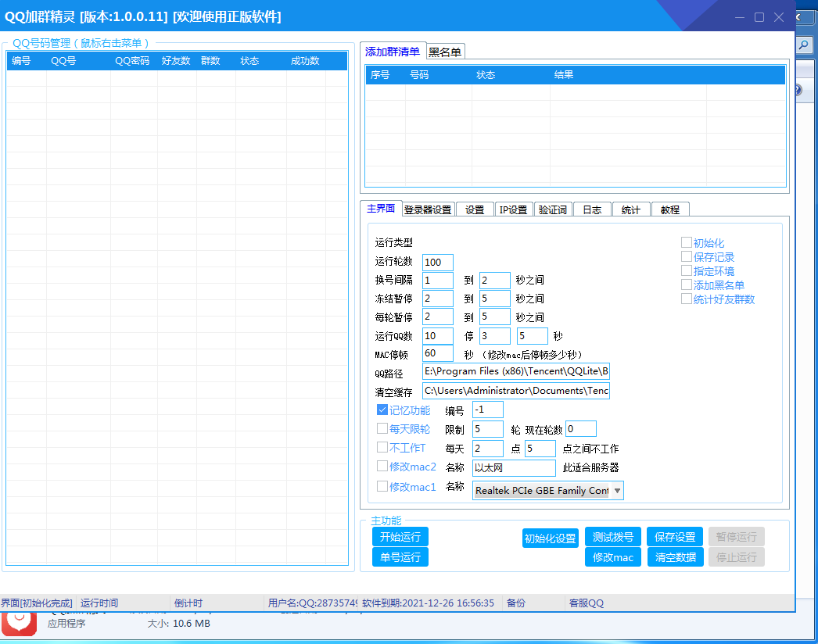Click the 倒计时 status bar entry

188,603
